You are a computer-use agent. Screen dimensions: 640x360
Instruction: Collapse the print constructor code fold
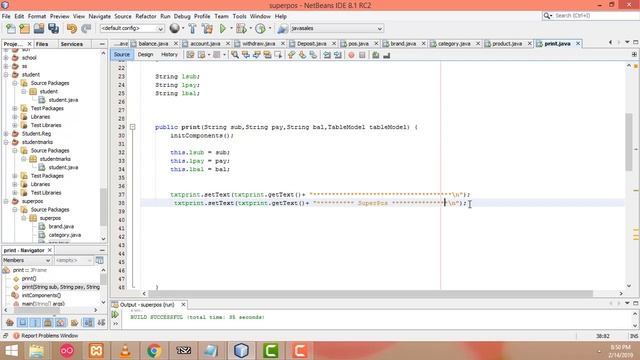(133, 127)
